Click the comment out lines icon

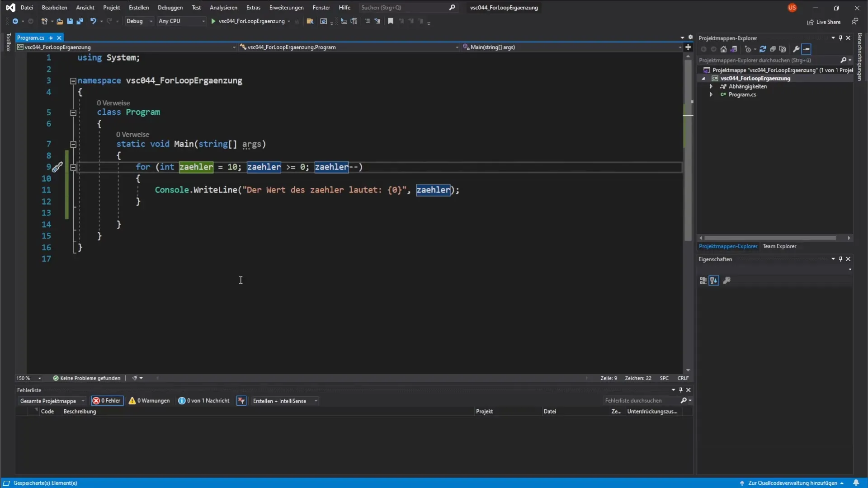coord(367,21)
